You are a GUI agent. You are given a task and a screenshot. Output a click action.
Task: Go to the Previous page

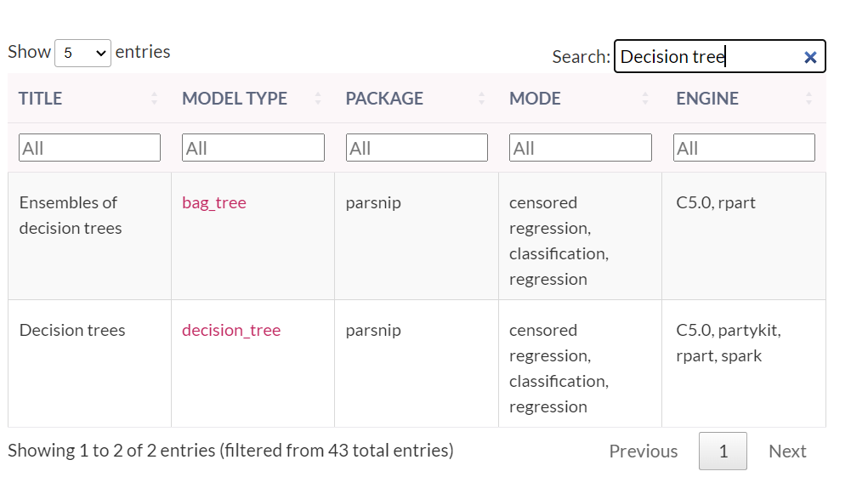coord(644,451)
